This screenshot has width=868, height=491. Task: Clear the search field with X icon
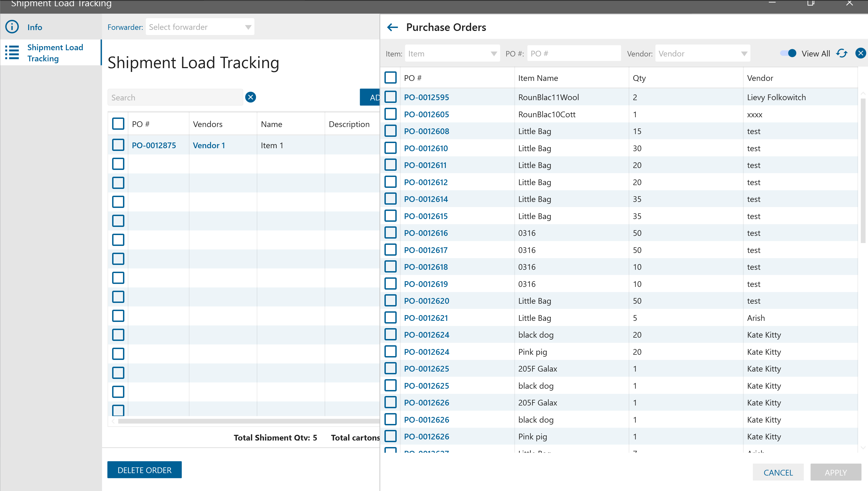tap(250, 97)
